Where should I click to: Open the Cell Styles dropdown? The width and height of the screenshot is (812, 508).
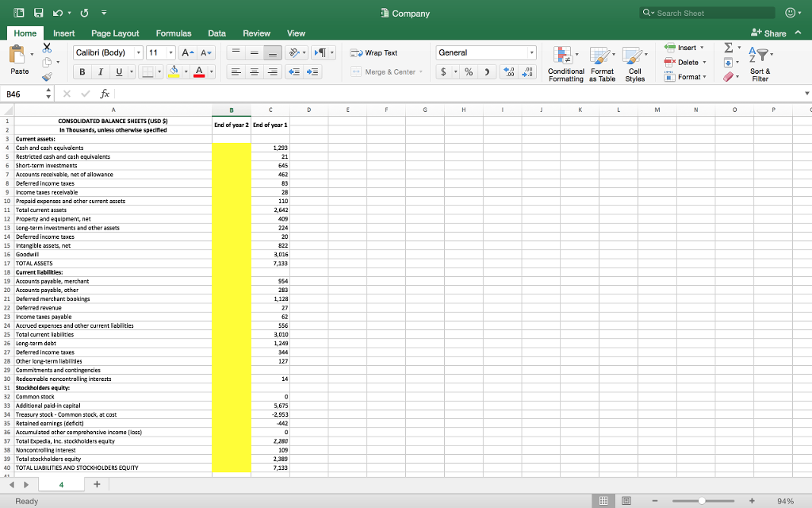[635, 63]
